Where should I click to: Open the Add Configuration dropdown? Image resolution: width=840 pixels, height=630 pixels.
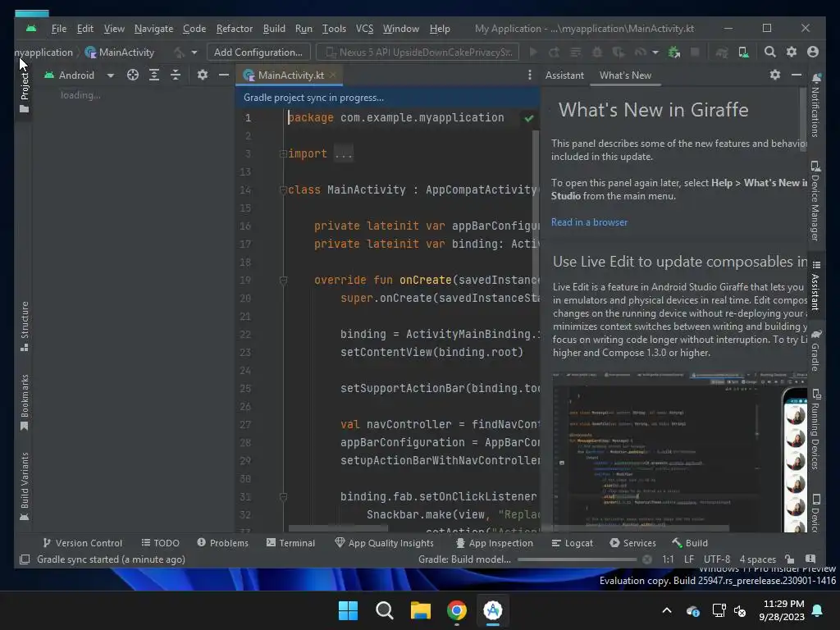coord(258,52)
